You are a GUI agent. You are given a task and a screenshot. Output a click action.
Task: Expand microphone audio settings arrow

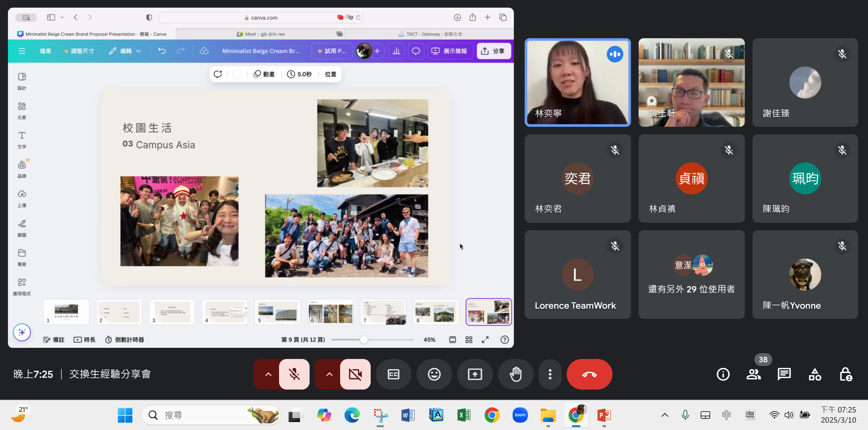tap(268, 374)
